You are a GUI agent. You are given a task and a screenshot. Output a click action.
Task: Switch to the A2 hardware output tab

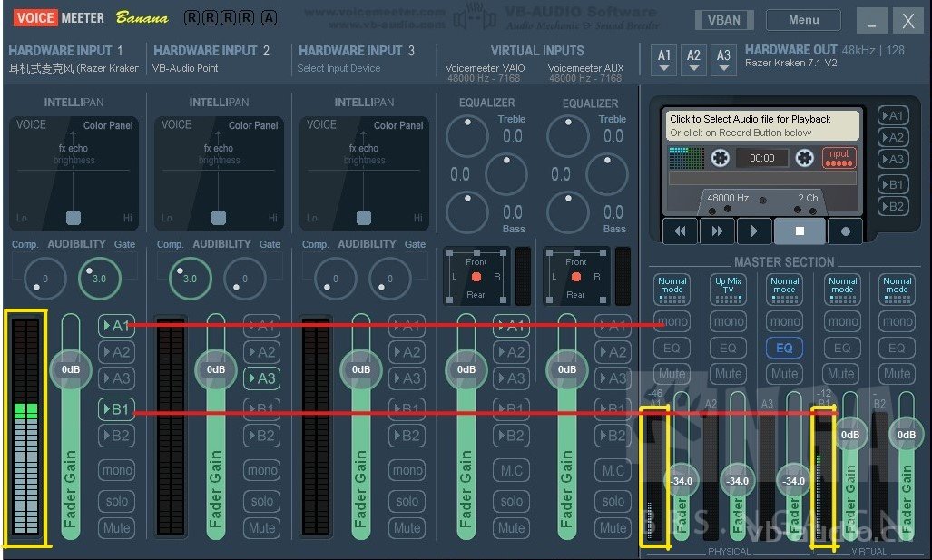(693, 59)
